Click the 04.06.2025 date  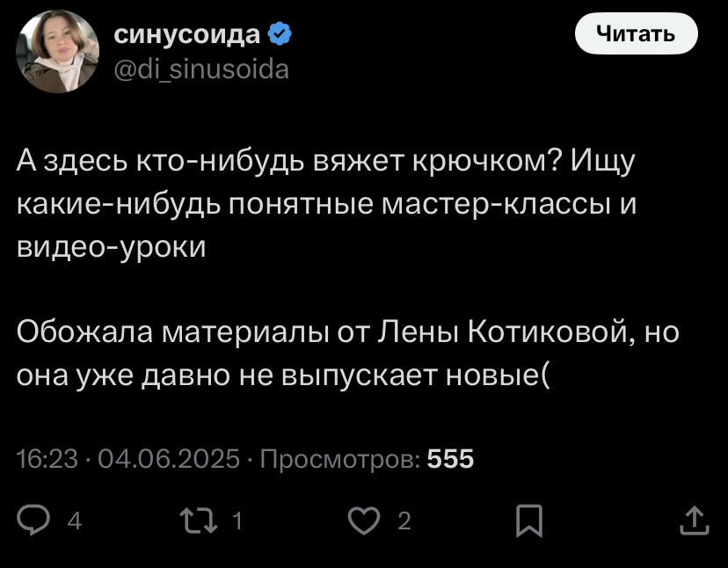(169, 458)
